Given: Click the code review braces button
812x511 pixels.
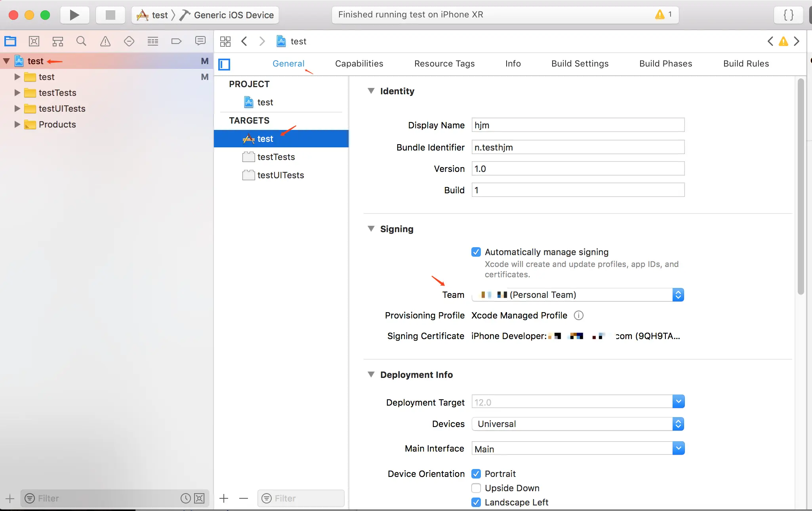Looking at the screenshot, I should pyautogui.click(x=788, y=15).
